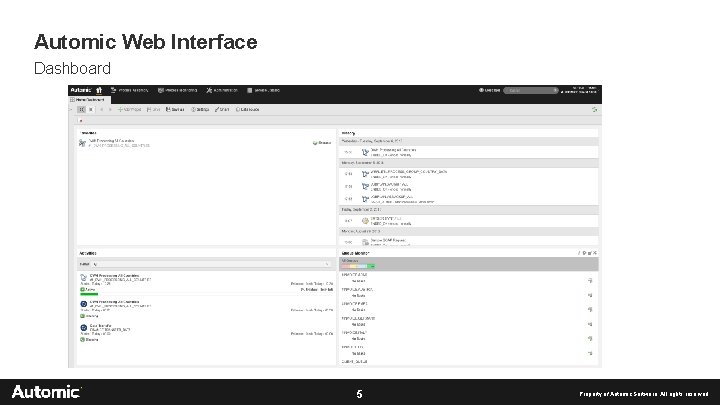Click the Save As toolbar button
Screen dimensions: 720x405
pos(175,110)
